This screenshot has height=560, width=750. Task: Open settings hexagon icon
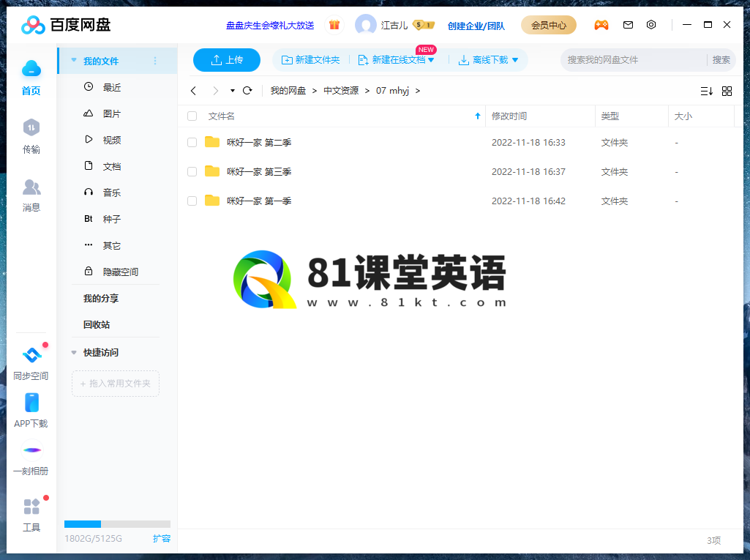tap(651, 25)
